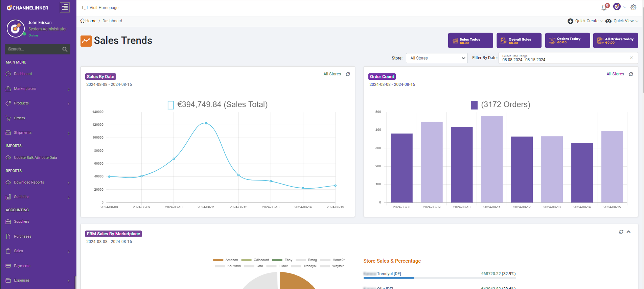Click the 2024-08-11 bar in Order Count

492,159
